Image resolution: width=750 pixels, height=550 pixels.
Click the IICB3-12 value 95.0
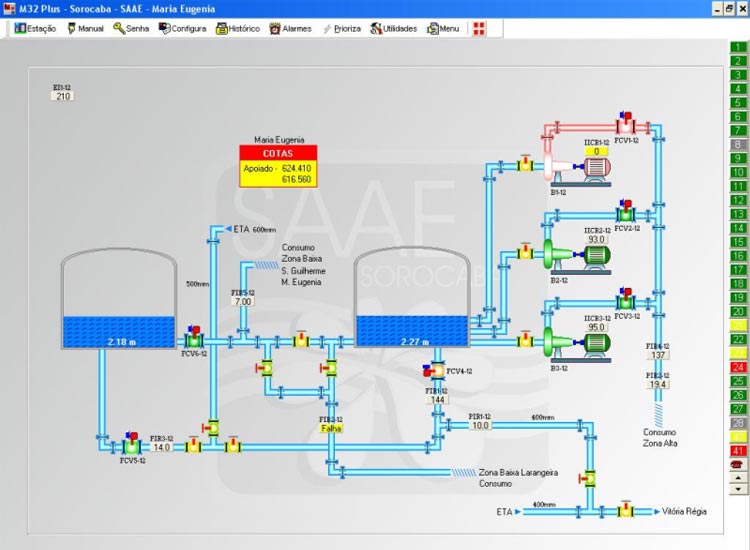pos(596,327)
